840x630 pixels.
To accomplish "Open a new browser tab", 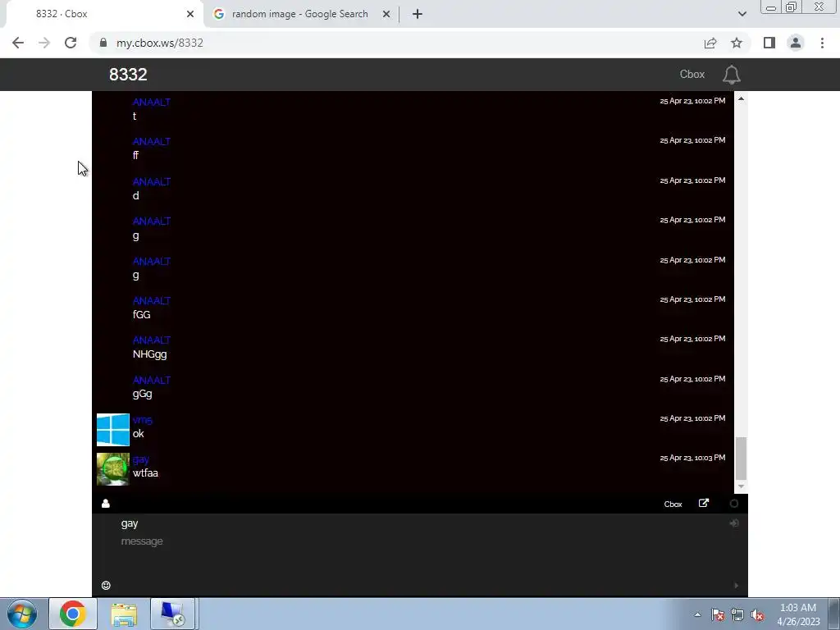I will click(418, 14).
